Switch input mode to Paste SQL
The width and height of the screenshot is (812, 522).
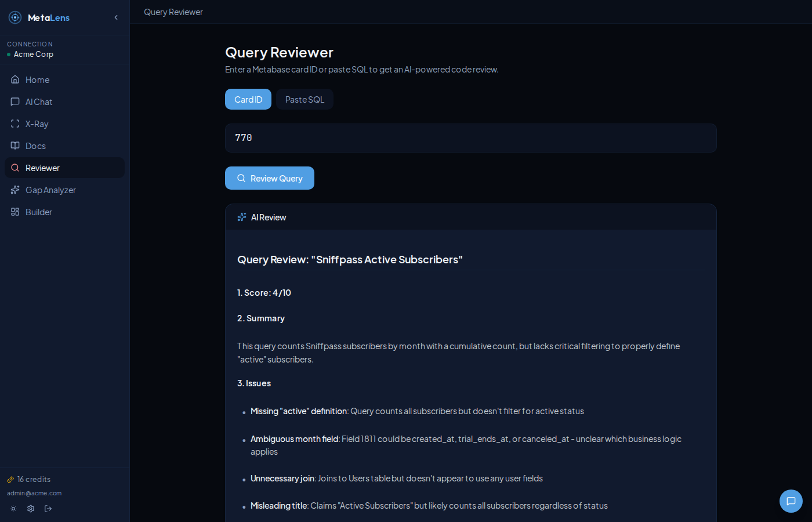click(304, 99)
